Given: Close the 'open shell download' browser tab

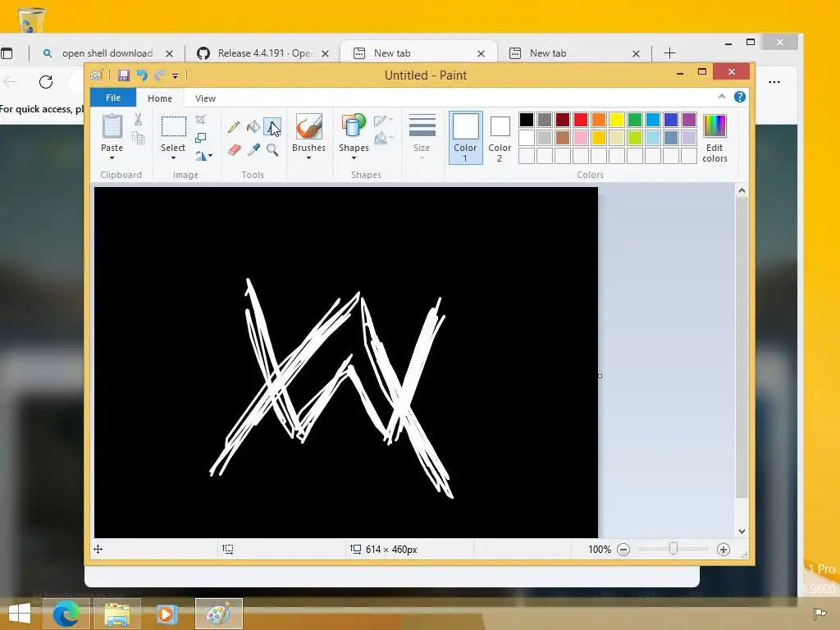Looking at the screenshot, I should (x=169, y=53).
